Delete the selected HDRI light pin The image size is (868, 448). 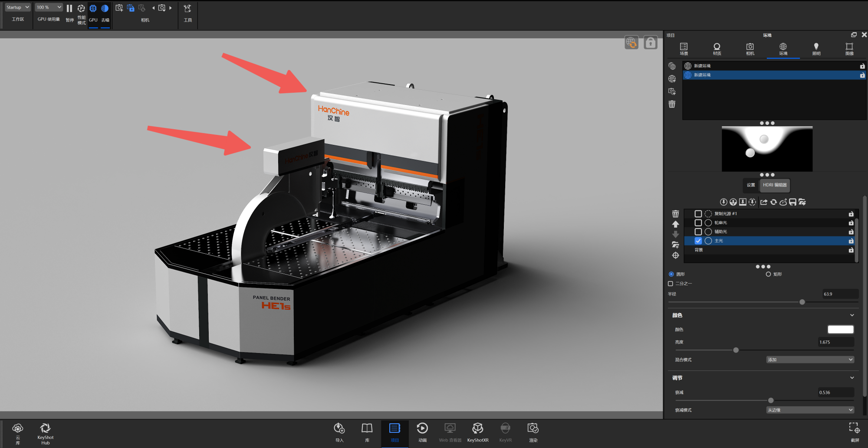pyautogui.click(x=675, y=214)
